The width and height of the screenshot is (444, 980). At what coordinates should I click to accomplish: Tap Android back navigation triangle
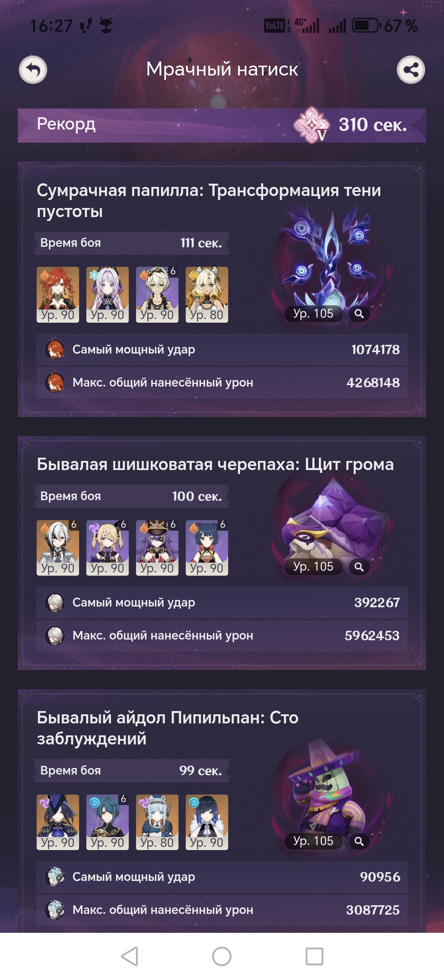129,956
